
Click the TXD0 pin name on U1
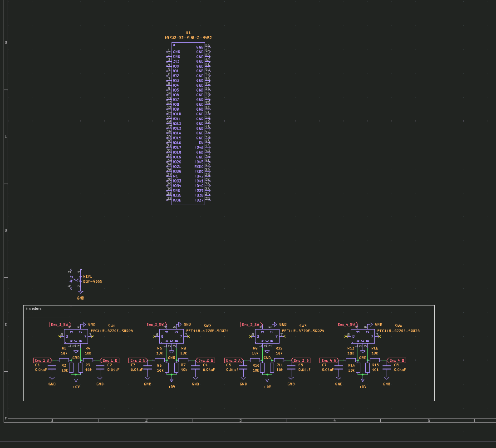click(x=199, y=172)
